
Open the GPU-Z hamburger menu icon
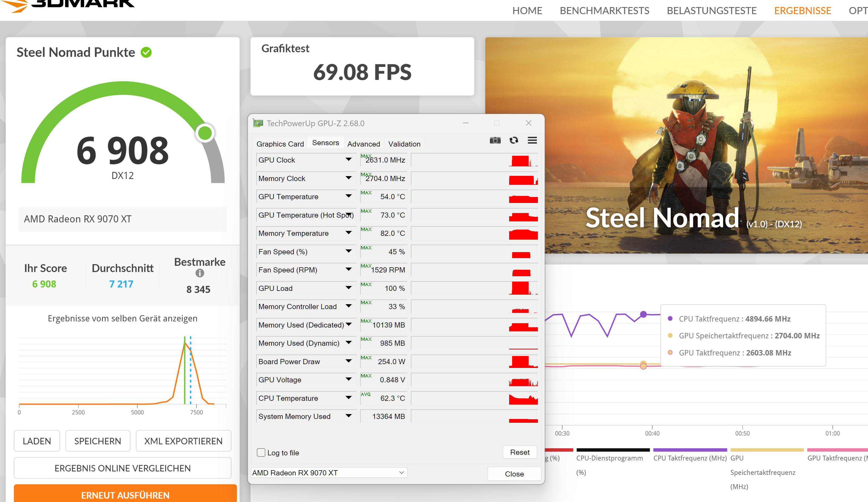click(532, 140)
